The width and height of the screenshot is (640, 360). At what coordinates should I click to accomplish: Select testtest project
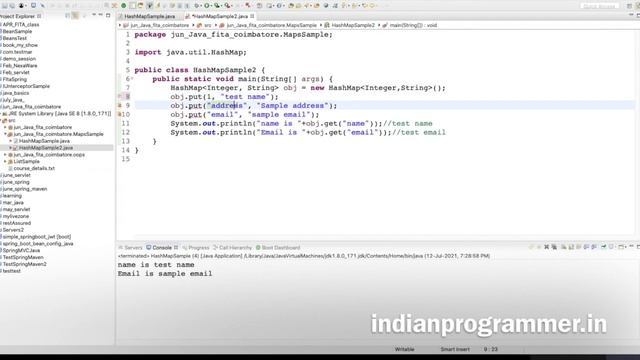[11, 271]
